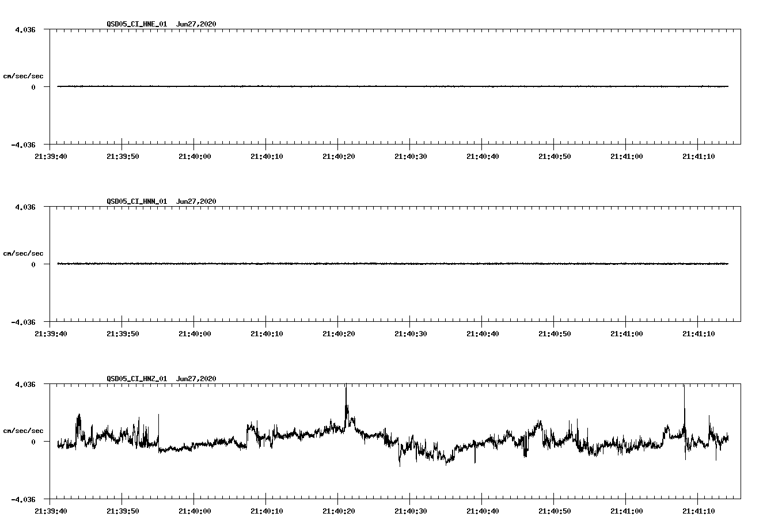Click the 21:39:40 time label under HNE plot
Screen dimensions: 782x532
pos(51,157)
